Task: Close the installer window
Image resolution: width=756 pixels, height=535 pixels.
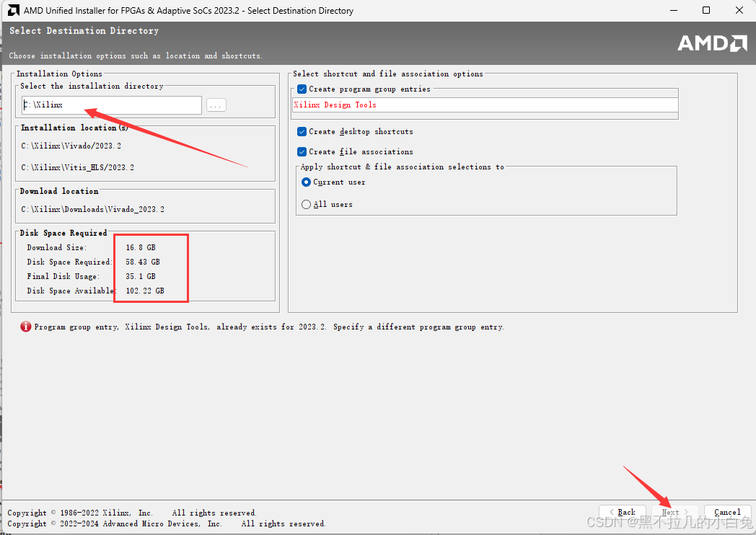Action: click(739, 10)
